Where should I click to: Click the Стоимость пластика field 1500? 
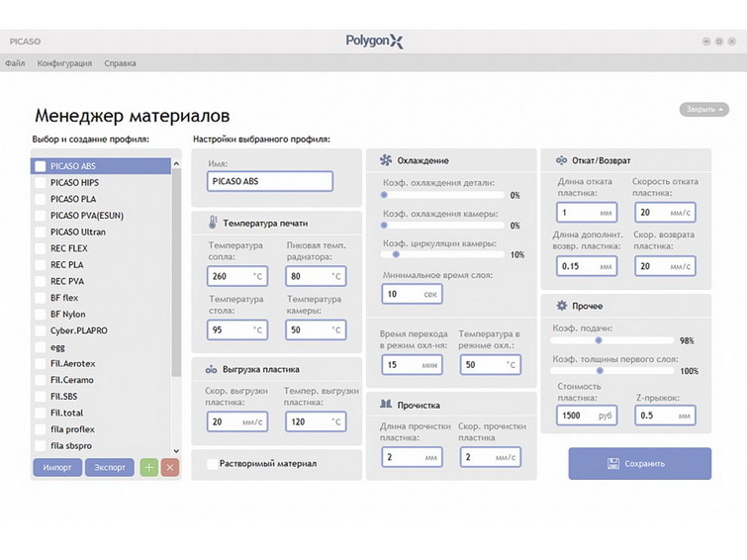point(587,416)
